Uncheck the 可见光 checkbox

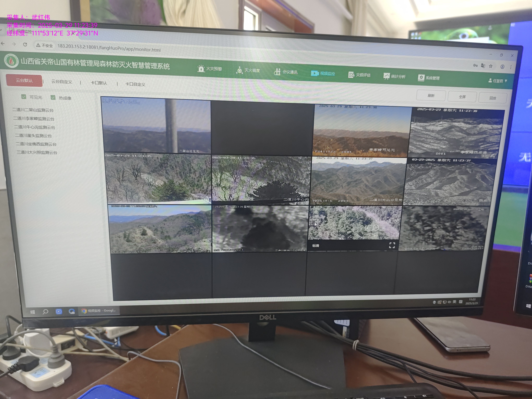24,97
